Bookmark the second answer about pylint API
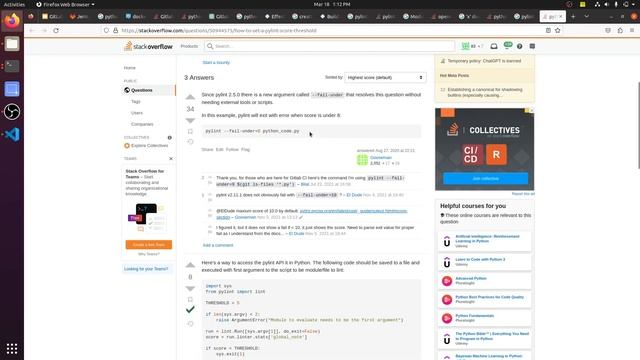640x360 pixels. [x=190, y=299]
